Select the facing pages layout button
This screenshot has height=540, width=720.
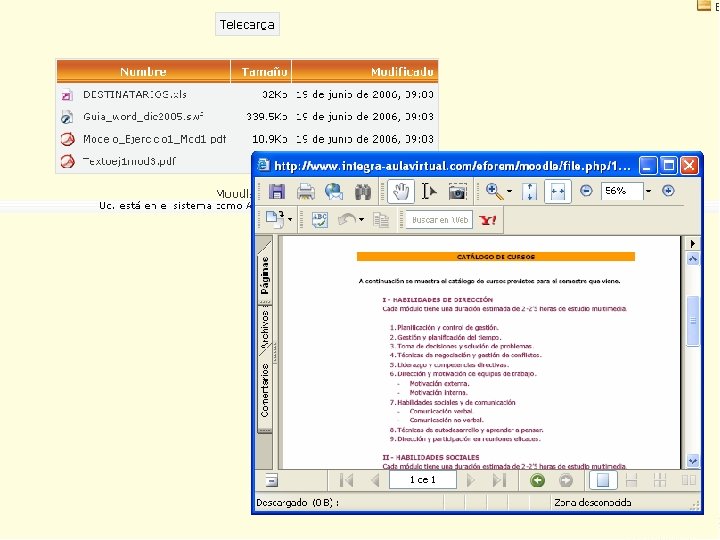tap(688, 480)
